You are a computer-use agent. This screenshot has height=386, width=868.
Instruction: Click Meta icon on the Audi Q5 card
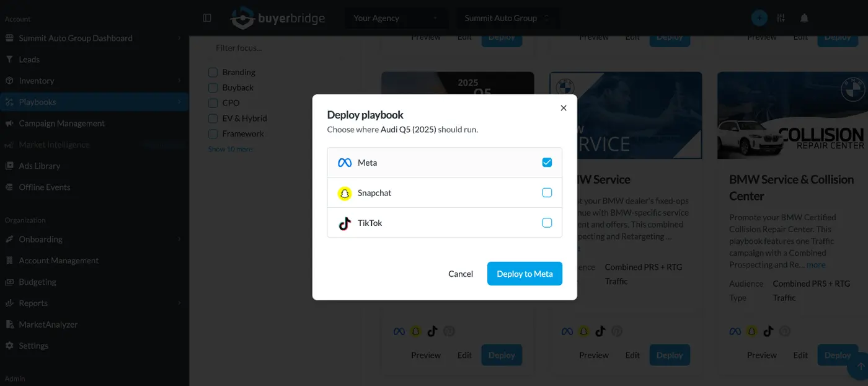[399, 331]
